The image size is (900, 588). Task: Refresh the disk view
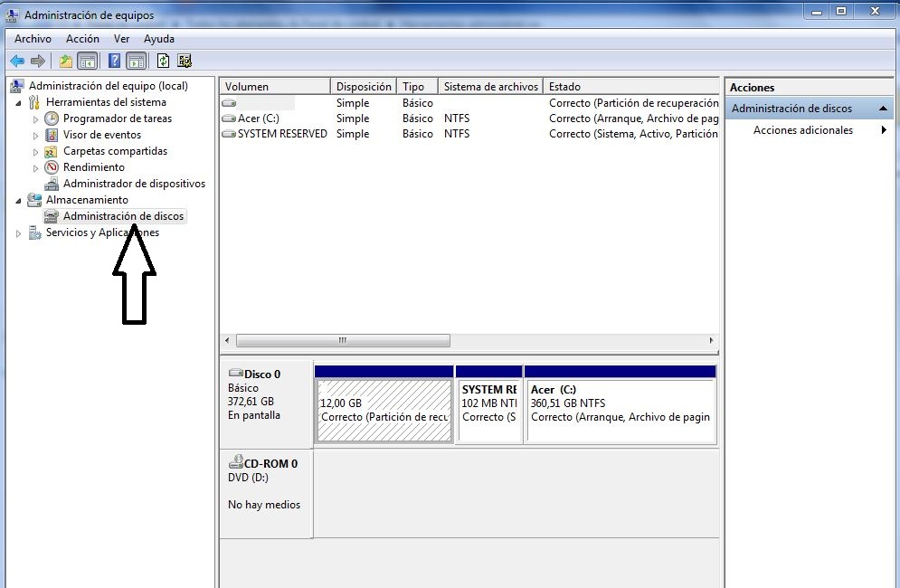pyautogui.click(x=164, y=61)
